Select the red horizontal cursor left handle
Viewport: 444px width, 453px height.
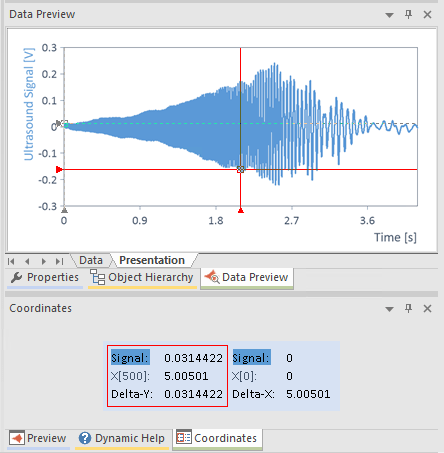click(59, 170)
